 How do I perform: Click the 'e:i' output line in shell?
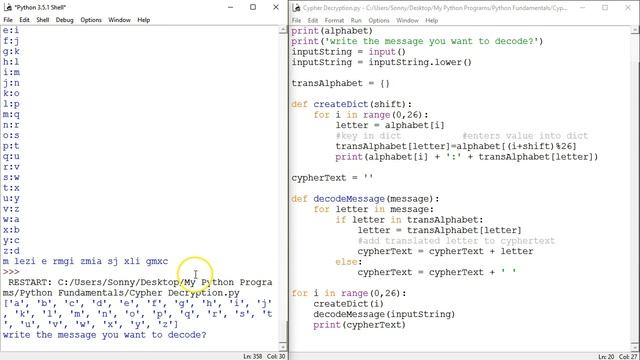coord(11,30)
